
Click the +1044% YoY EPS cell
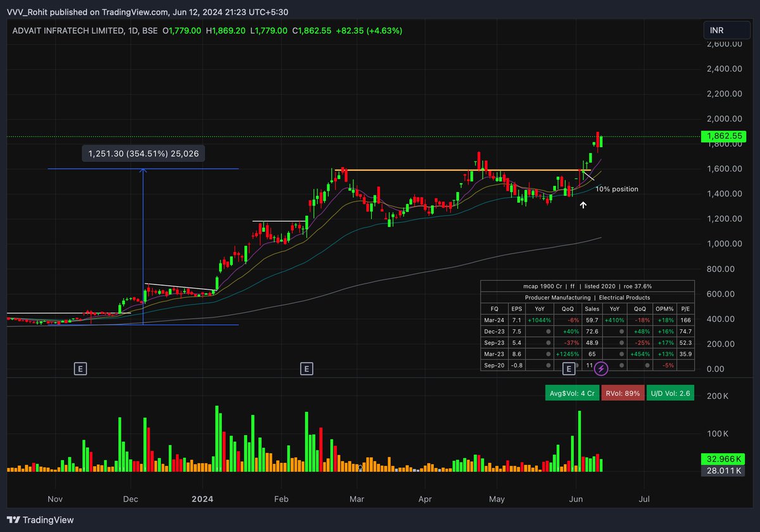click(541, 320)
